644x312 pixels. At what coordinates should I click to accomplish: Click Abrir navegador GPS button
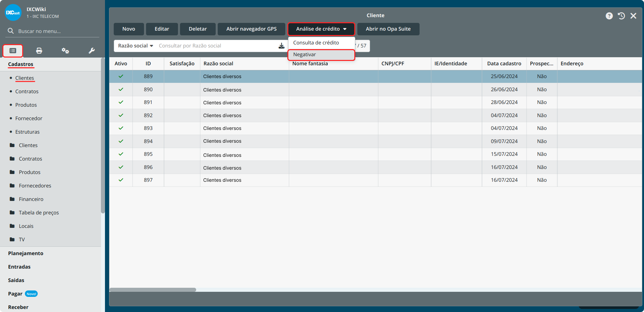click(x=251, y=29)
